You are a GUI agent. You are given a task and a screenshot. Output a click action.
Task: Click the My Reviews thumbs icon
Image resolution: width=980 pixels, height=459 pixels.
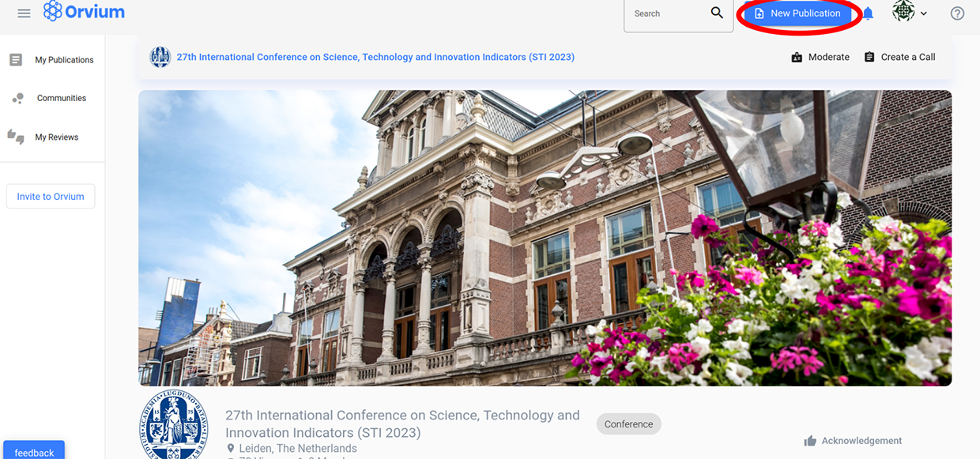[x=16, y=137]
